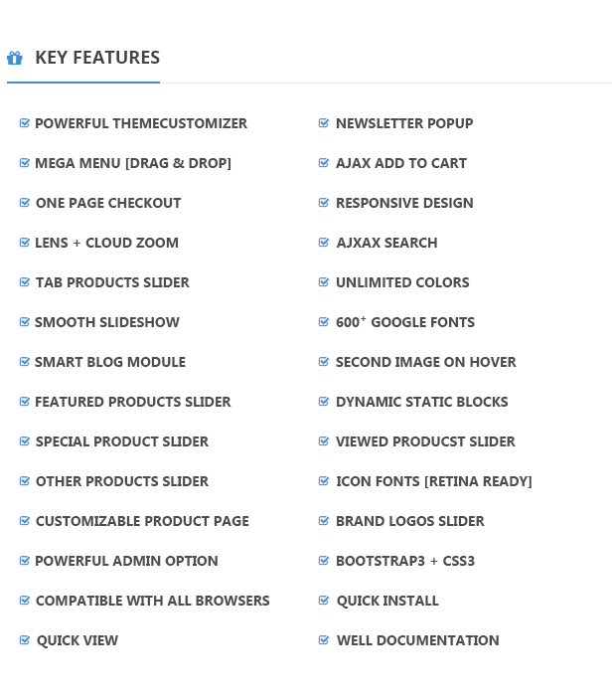Click the Key Features heading
The width and height of the screenshot is (612, 700).
click(x=97, y=58)
